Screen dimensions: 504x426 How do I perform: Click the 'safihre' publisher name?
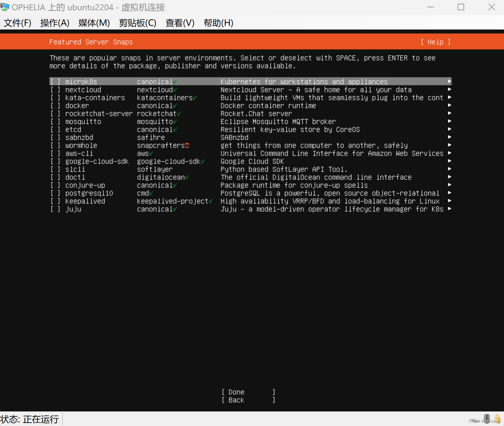(151, 137)
